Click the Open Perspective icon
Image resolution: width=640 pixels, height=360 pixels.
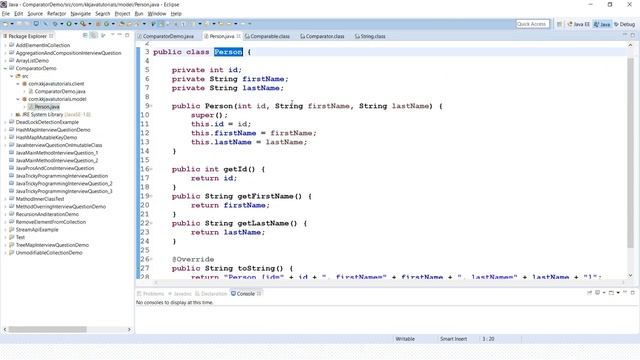(x=560, y=24)
